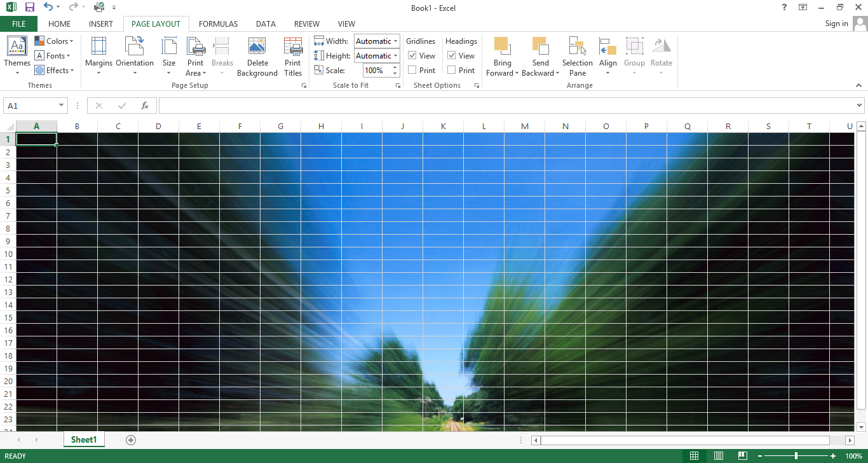Click the zoom slider handle
This screenshot has width=868, height=463.
pyautogui.click(x=796, y=456)
